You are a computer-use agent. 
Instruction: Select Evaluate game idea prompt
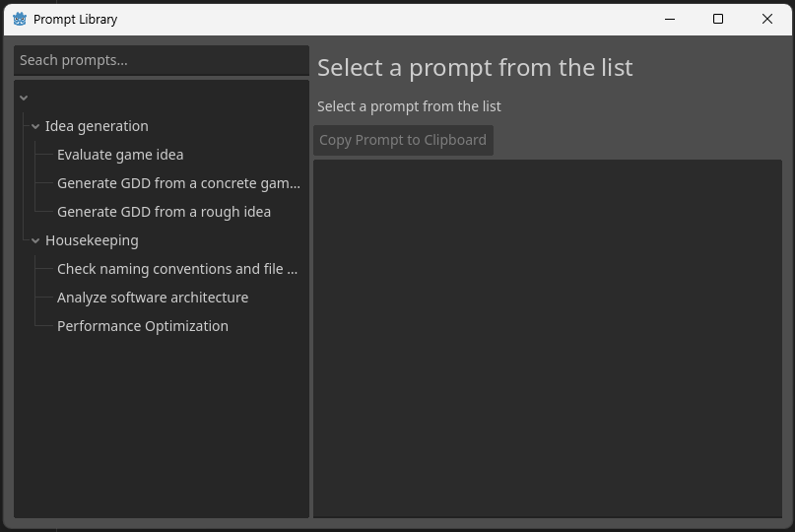120,155
